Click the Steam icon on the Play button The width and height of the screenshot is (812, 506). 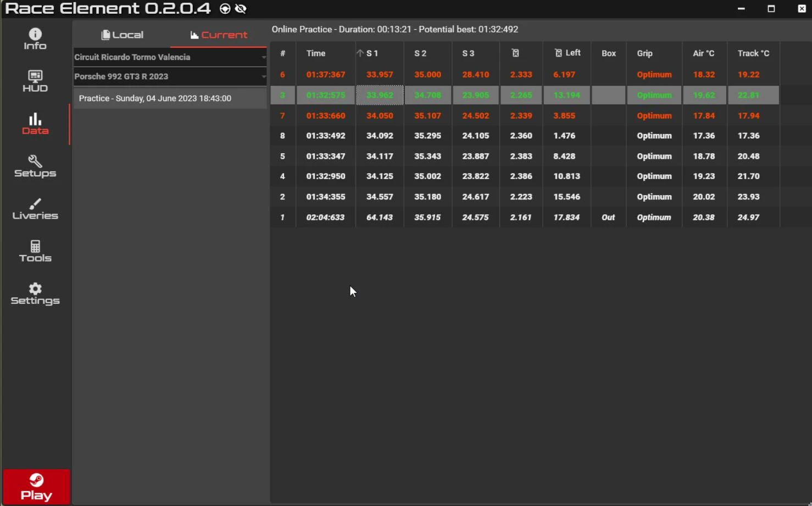pyautogui.click(x=35, y=480)
